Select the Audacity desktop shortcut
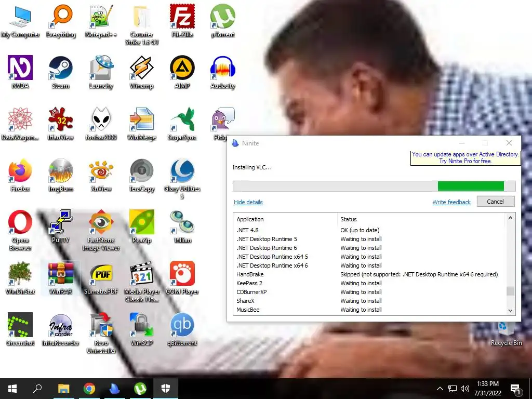The width and height of the screenshot is (532, 399). click(x=222, y=72)
